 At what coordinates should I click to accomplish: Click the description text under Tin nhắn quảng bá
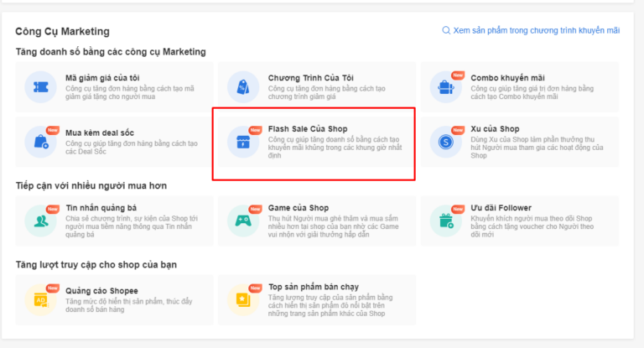click(x=132, y=226)
